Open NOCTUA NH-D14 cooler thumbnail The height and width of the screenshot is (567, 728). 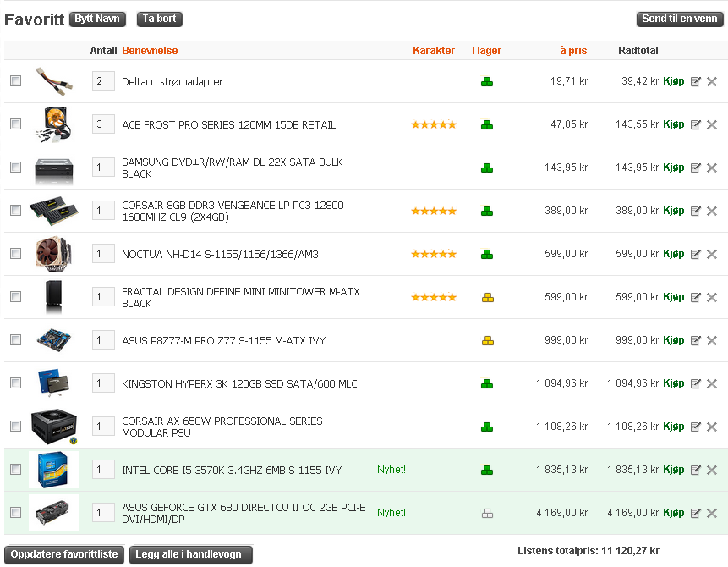click(x=54, y=254)
